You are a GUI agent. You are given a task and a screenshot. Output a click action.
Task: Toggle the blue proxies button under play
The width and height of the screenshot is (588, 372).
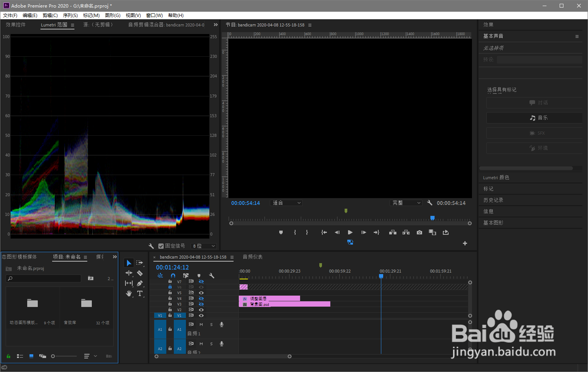(350, 242)
